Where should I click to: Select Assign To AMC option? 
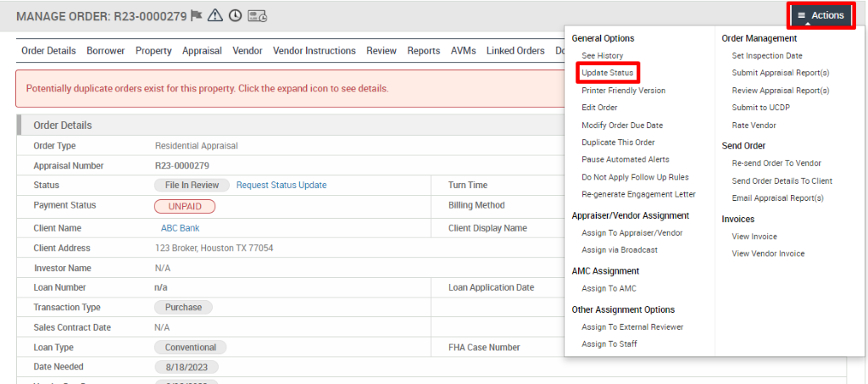tap(609, 288)
